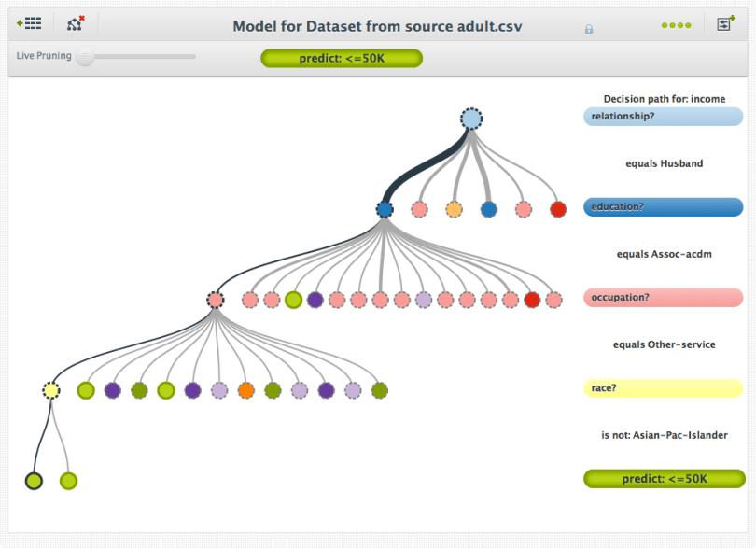Image resolution: width=756 pixels, height=548 pixels.
Task: Click the education? field label
Action: pyautogui.click(x=663, y=206)
